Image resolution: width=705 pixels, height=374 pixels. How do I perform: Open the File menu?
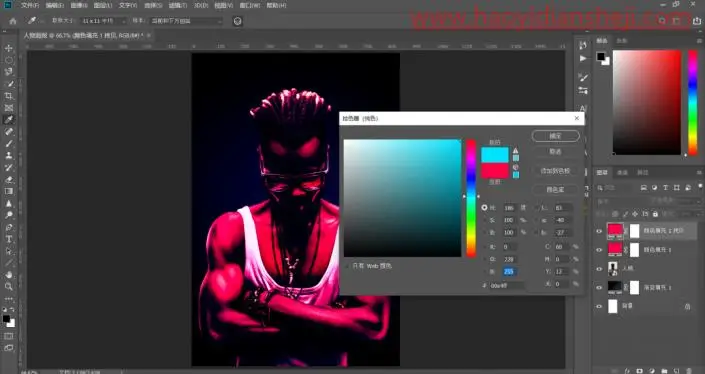click(30, 5)
